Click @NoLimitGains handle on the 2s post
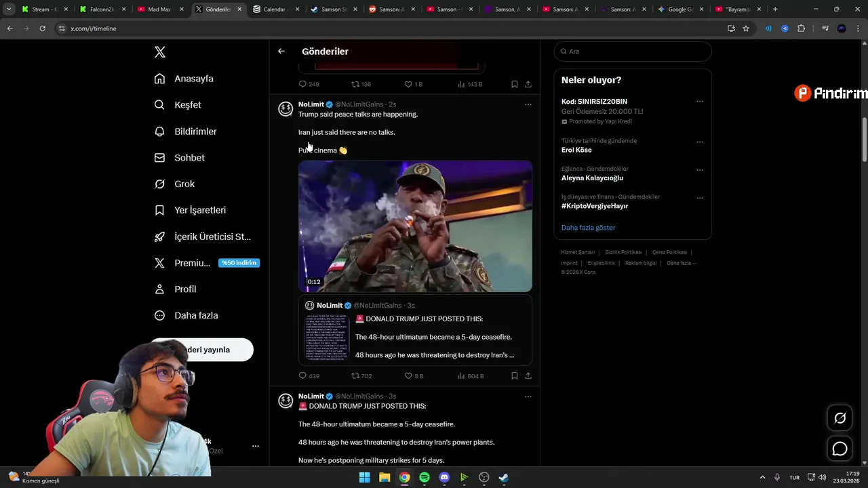This screenshot has width=868, height=488. point(359,104)
